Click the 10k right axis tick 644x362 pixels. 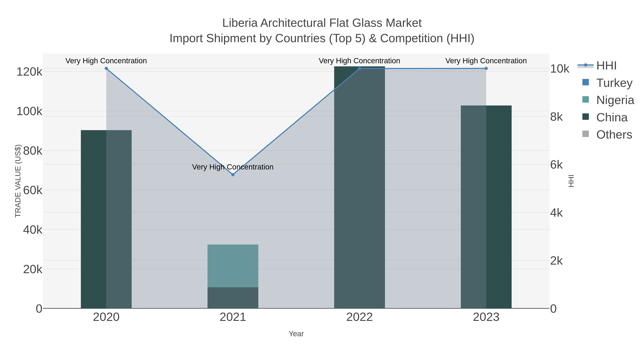560,69
